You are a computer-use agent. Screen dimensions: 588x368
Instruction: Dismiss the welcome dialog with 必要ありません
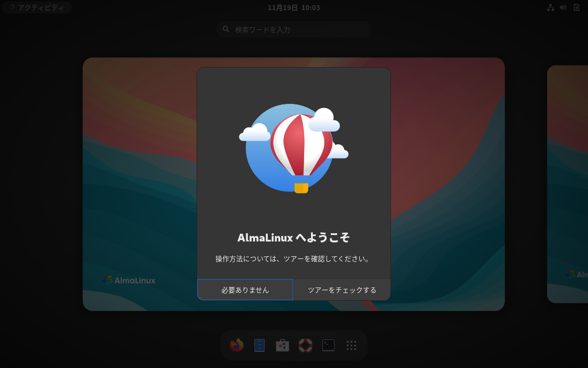tap(245, 289)
